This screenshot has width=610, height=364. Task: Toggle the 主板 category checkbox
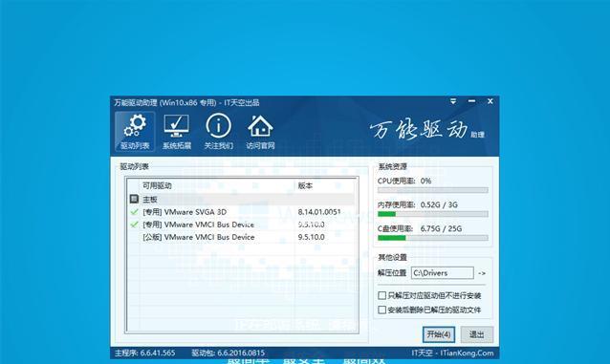point(134,199)
